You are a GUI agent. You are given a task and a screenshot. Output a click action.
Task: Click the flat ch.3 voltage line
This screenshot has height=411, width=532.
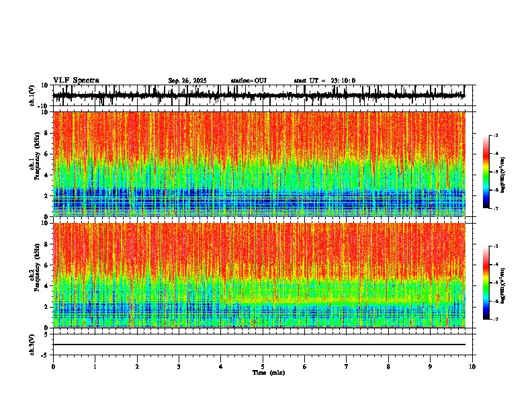[259, 345]
